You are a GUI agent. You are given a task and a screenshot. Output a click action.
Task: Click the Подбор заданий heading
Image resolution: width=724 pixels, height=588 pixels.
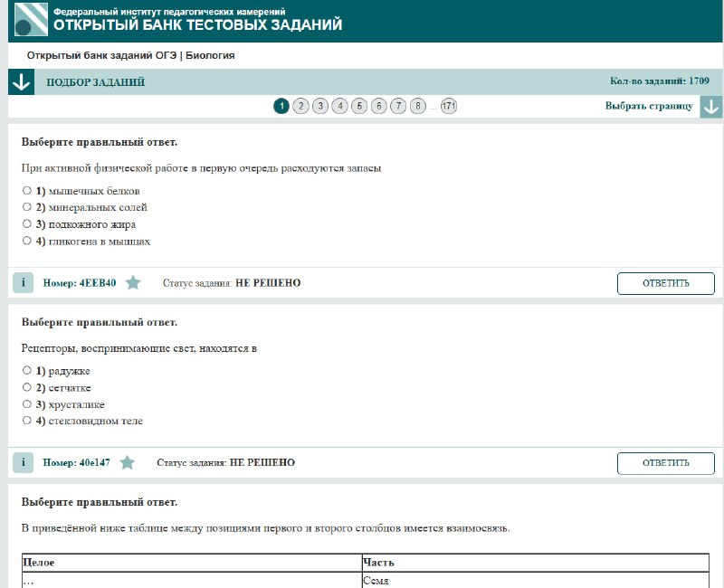pyautogui.click(x=95, y=83)
